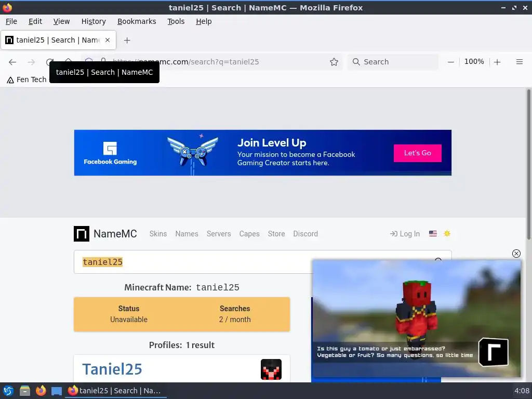Open the Tools menu
Viewport: 532px width, 399px height.
click(x=176, y=21)
